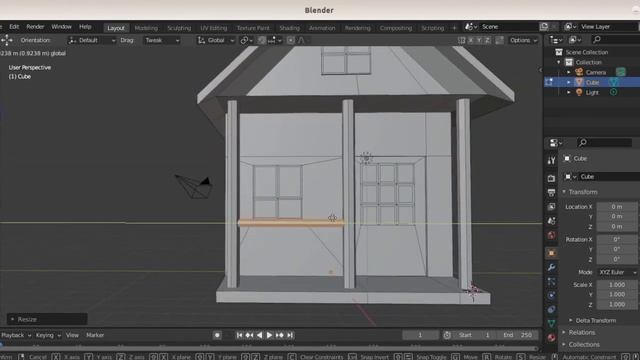Click the Cube mesh data icon in outliner
640x360 pixels.
coord(613,82)
